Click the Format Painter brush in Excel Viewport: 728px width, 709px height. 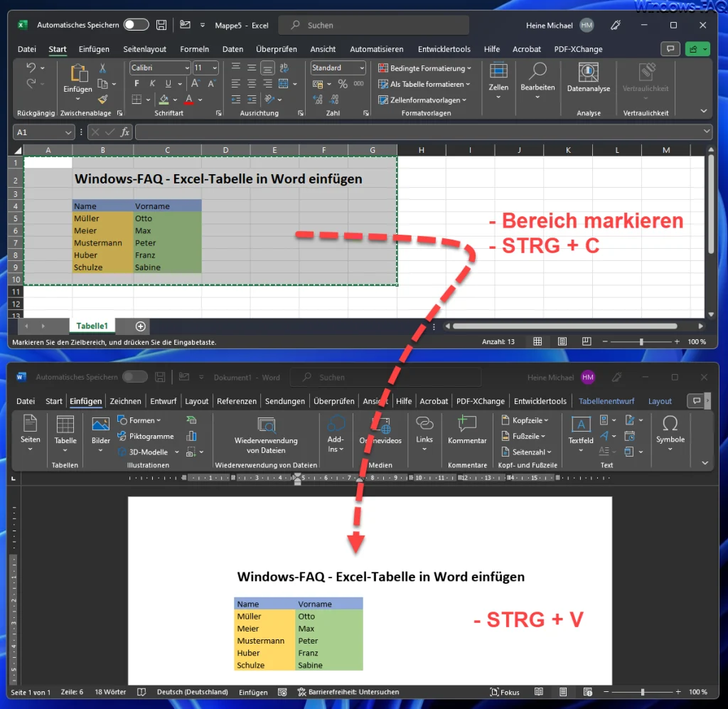tap(102, 99)
